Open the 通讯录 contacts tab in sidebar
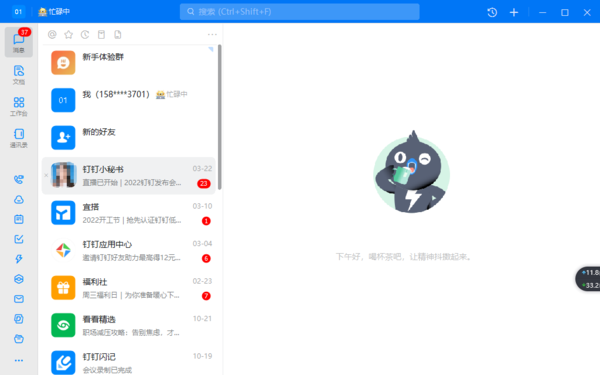Screen dimensions: 600x375 click(x=19, y=138)
